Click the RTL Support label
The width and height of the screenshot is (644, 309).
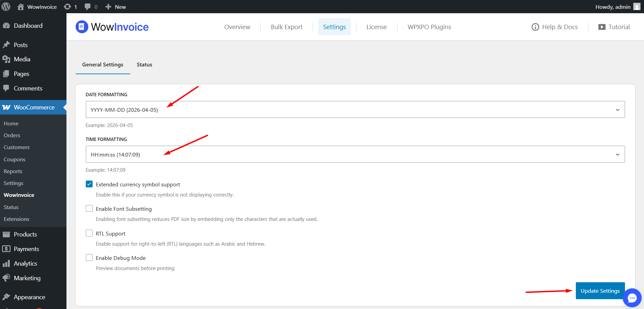coord(111,234)
